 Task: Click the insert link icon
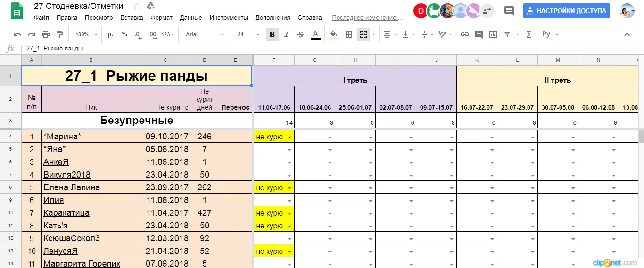(x=465, y=34)
